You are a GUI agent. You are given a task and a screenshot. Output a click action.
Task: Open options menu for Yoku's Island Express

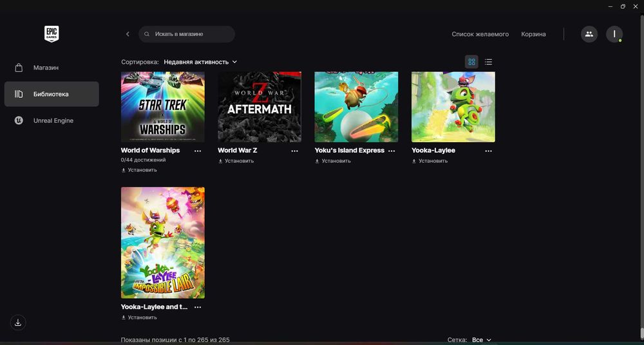[392, 151]
